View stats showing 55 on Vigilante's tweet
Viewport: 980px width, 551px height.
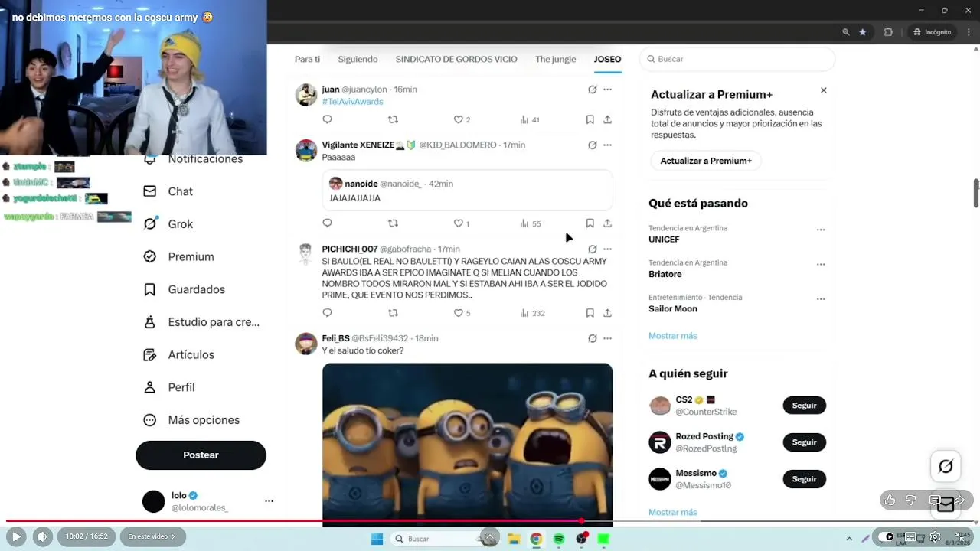(x=530, y=223)
